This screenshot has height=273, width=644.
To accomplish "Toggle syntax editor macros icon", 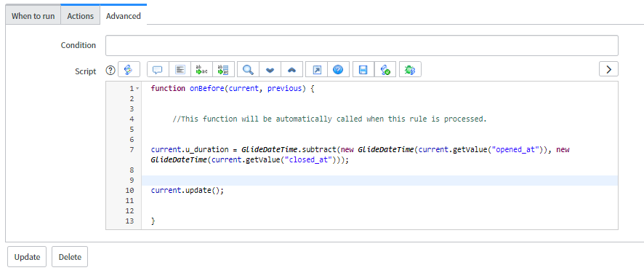I will (x=129, y=69).
